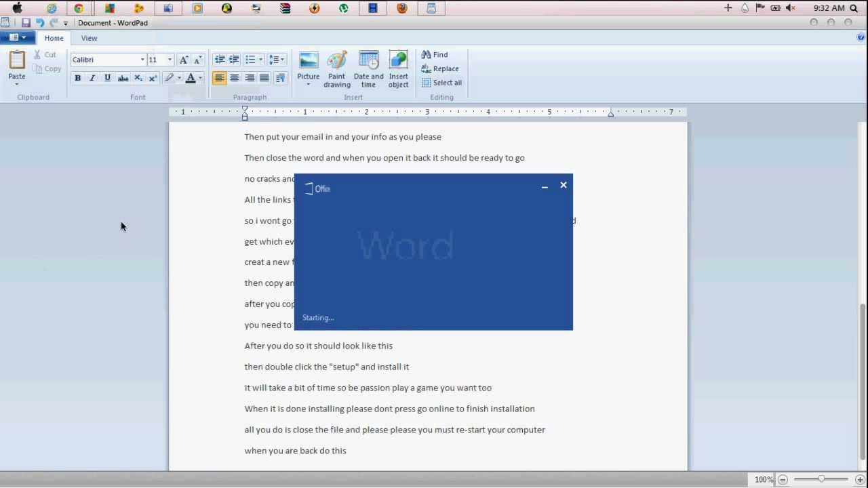The image size is (868, 488).
Task: Grow the font size
Action: 184,60
